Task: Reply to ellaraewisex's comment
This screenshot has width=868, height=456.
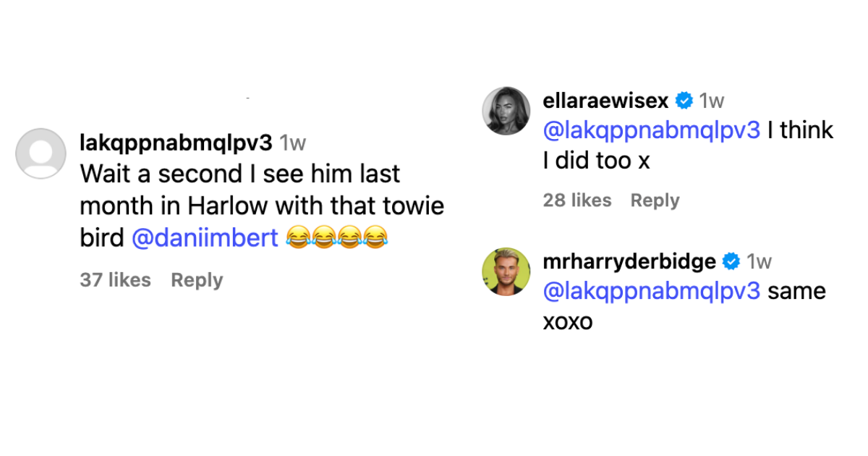Action: click(x=655, y=200)
